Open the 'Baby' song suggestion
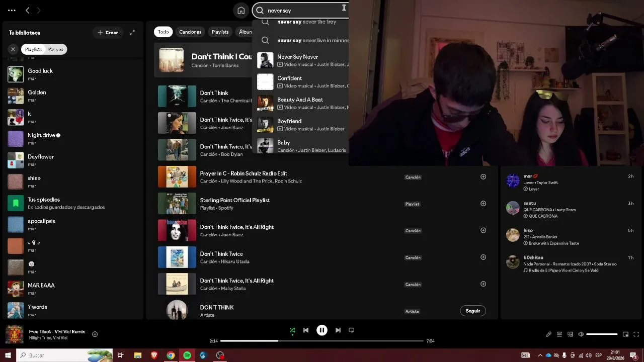Viewport: 644px width, 362px height. point(302,146)
